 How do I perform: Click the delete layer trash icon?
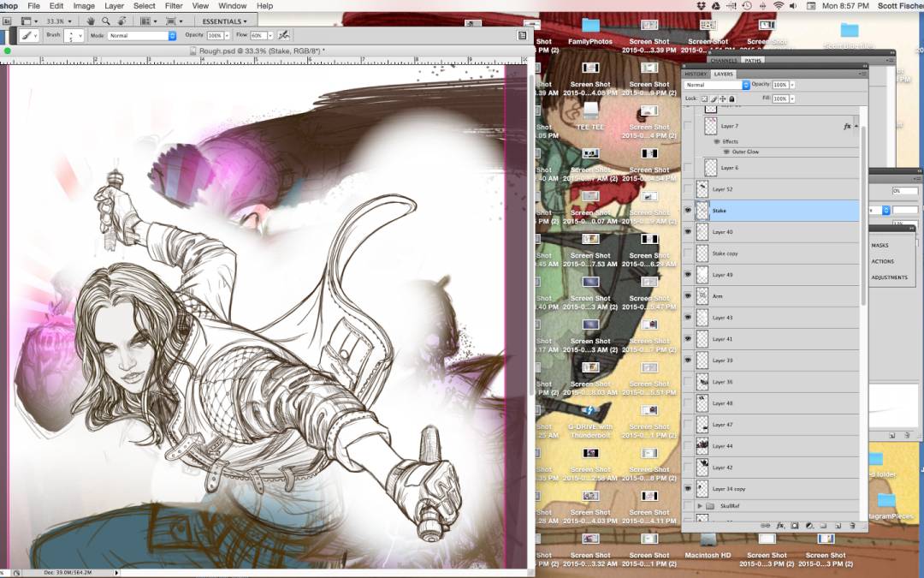[x=852, y=525]
